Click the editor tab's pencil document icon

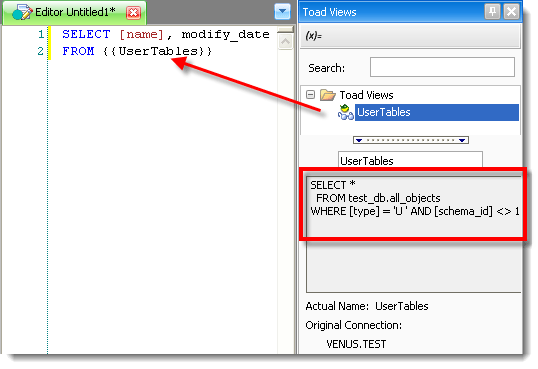(x=22, y=12)
